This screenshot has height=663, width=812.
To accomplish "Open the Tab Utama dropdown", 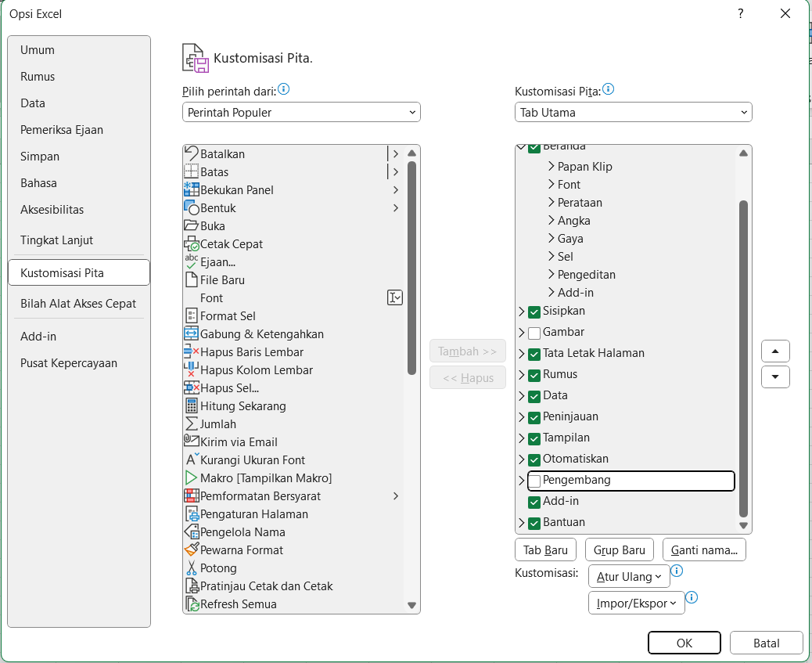I will click(634, 113).
